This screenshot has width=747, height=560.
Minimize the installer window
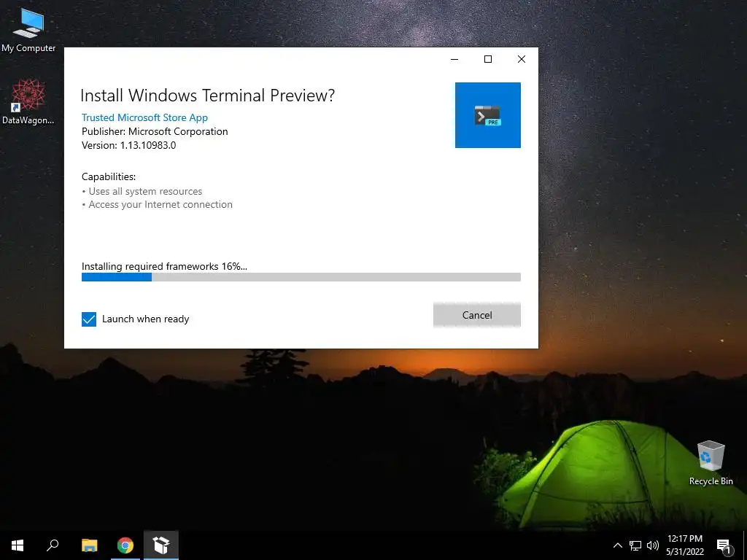(454, 59)
